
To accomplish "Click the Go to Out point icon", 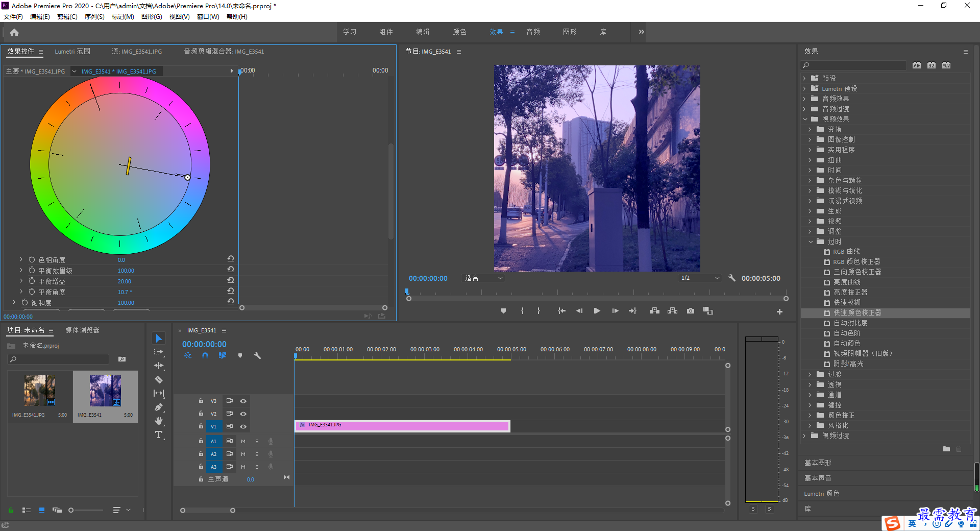I will click(x=632, y=310).
